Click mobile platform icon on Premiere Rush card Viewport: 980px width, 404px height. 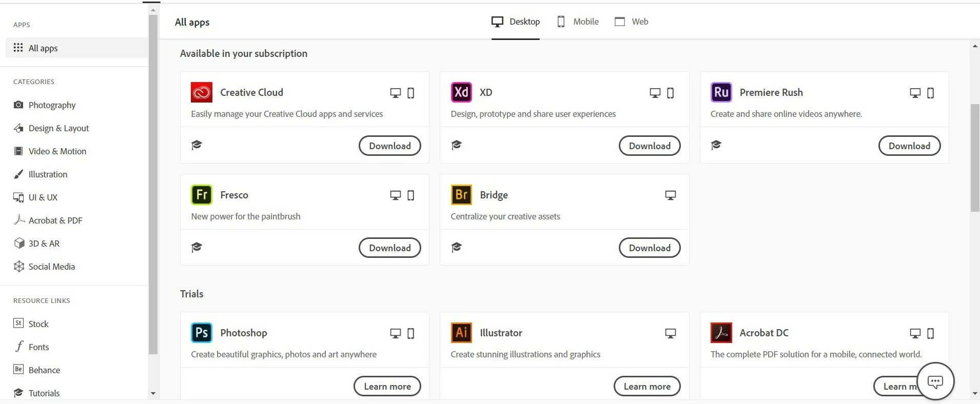[930, 93]
